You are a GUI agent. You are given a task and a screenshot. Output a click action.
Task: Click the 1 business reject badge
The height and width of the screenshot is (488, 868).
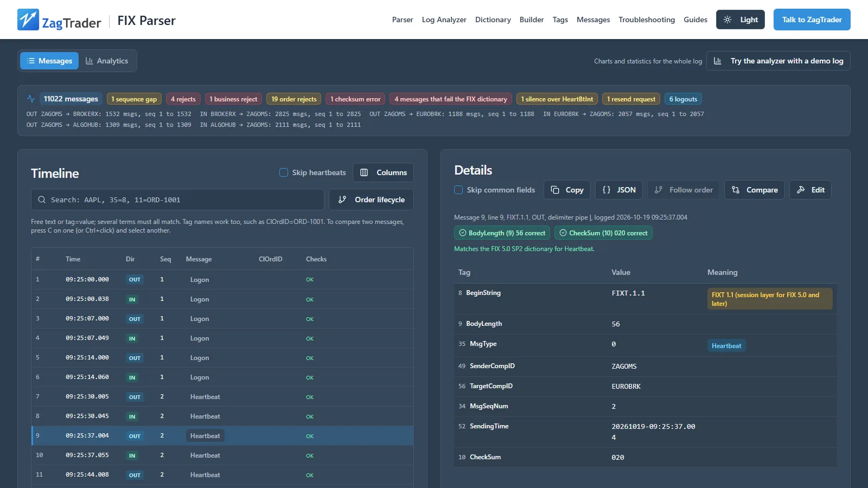pos(233,99)
